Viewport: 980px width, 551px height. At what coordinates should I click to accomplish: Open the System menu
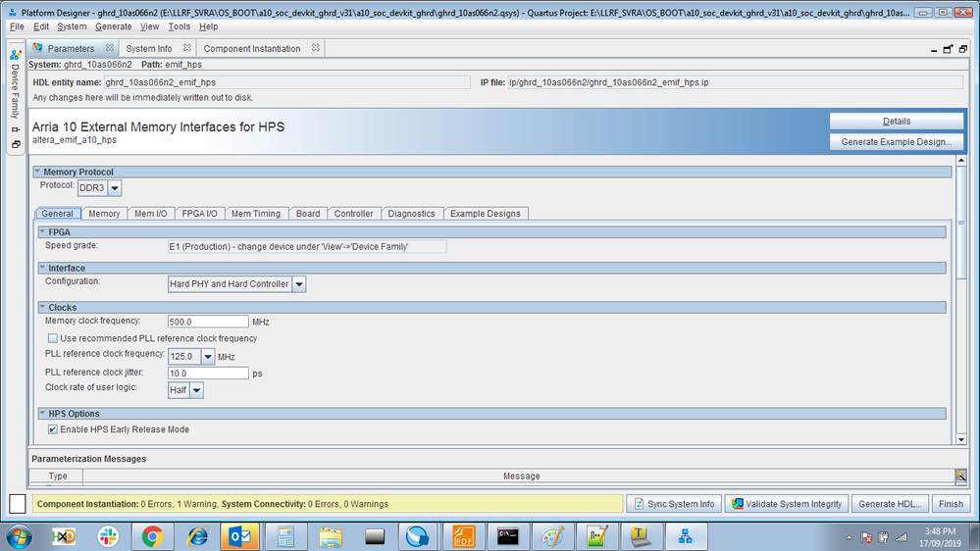(x=72, y=26)
